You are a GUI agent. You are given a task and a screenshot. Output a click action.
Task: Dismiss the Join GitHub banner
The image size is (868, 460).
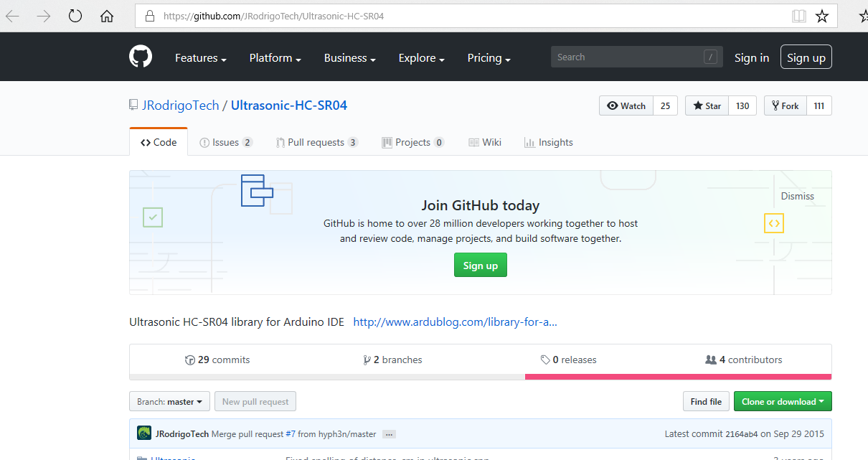[x=798, y=196]
